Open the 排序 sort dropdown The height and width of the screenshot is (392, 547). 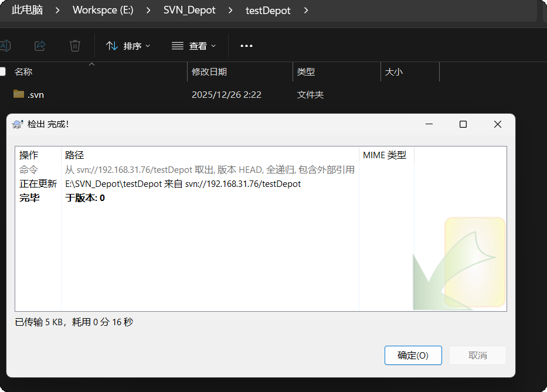pyautogui.click(x=128, y=46)
